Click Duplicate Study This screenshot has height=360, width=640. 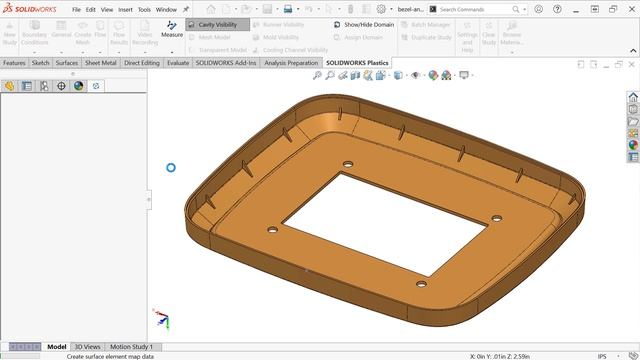pyautogui.click(x=426, y=37)
